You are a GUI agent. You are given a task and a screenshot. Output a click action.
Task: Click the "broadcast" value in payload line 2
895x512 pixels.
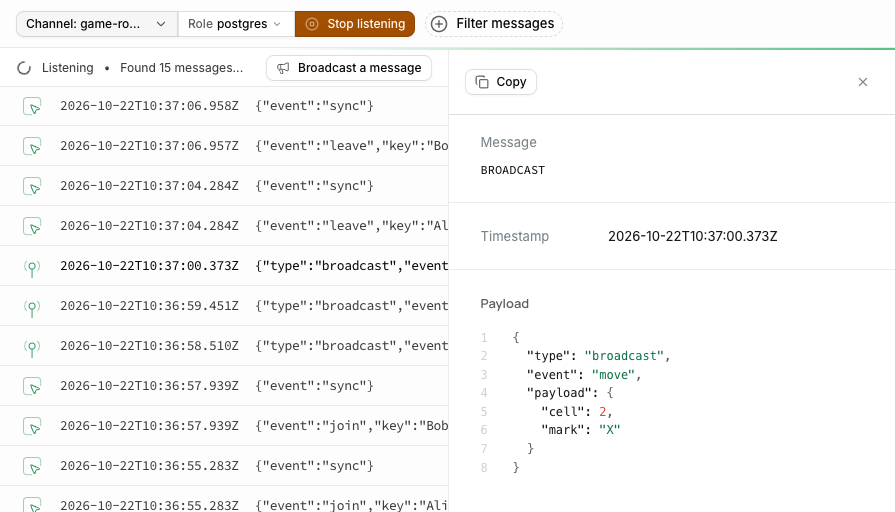(x=624, y=356)
